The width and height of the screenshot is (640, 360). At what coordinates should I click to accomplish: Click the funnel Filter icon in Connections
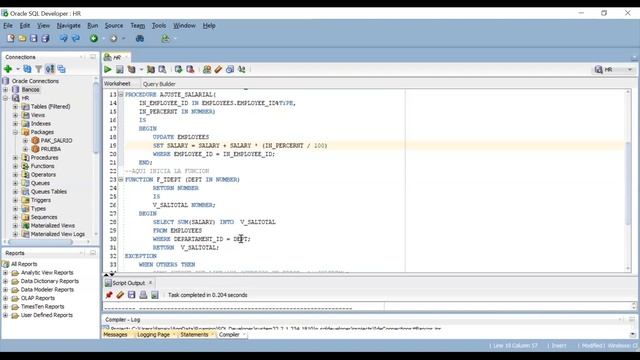click(38, 69)
